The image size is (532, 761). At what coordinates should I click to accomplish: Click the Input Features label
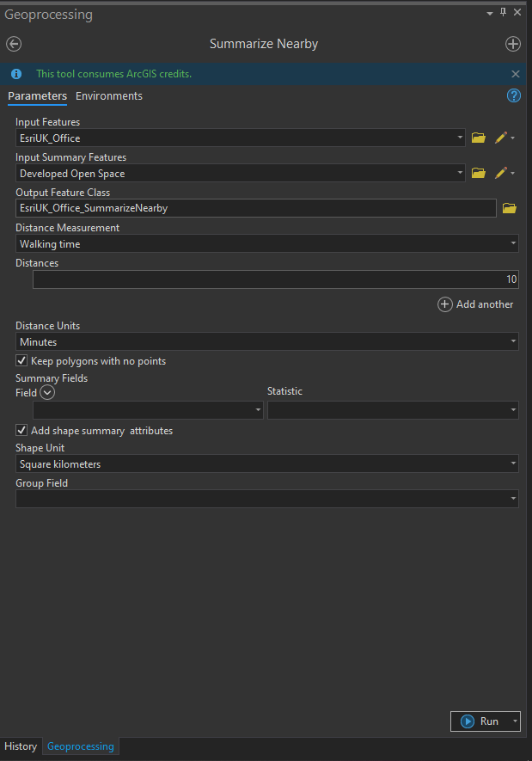(x=47, y=122)
